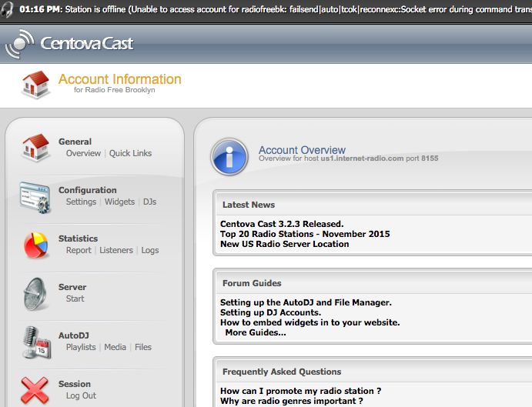This screenshot has width=532, height=407.
Task: Click the blue info Account Overview icon
Action: [229, 157]
